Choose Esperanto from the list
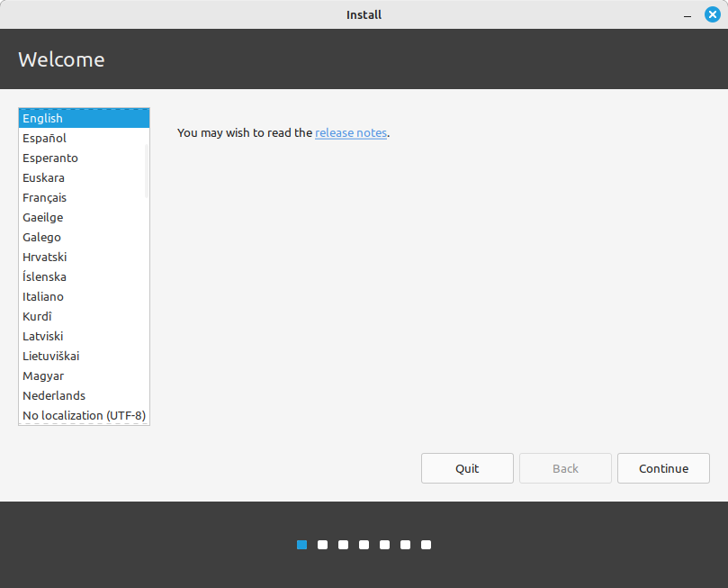This screenshot has height=588, width=728. pyautogui.click(x=84, y=158)
